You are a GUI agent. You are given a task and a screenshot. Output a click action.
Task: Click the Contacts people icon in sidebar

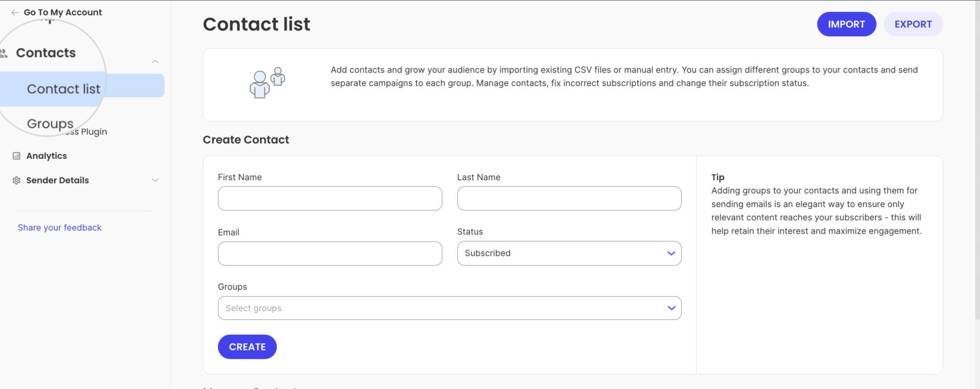pos(4,53)
